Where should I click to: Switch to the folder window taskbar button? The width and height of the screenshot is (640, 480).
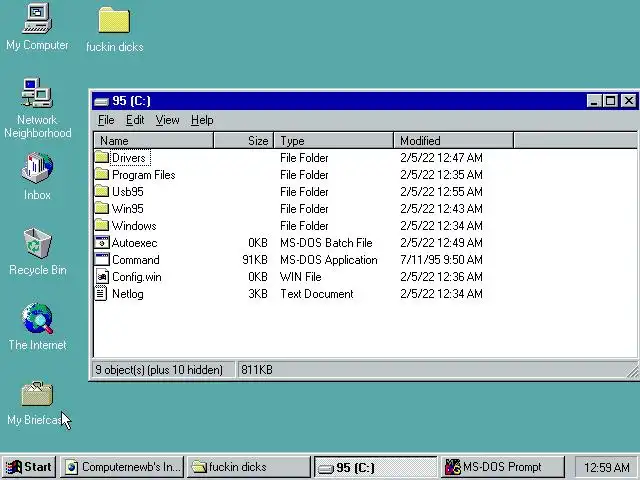click(249, 467)
